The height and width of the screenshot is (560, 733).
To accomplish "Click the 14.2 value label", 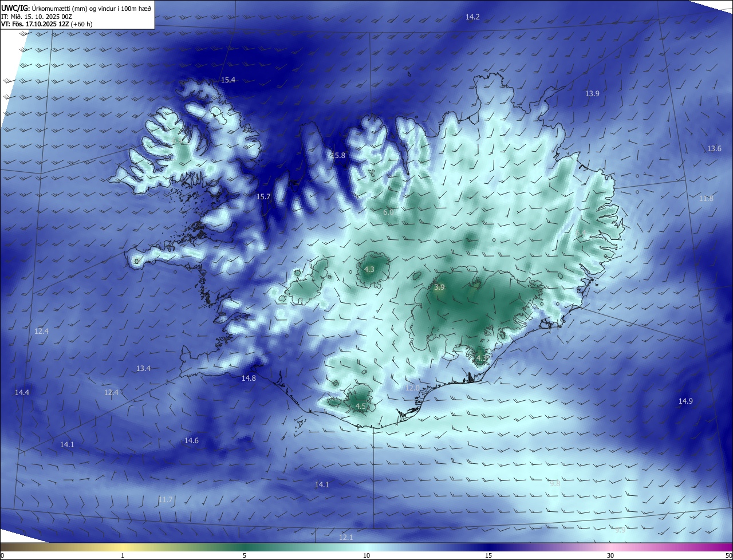I will [472, 17].
